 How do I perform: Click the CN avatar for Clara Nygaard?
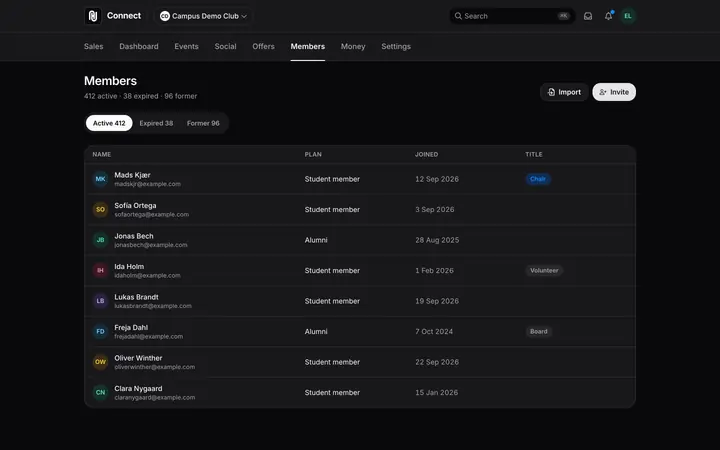(101, 393)
